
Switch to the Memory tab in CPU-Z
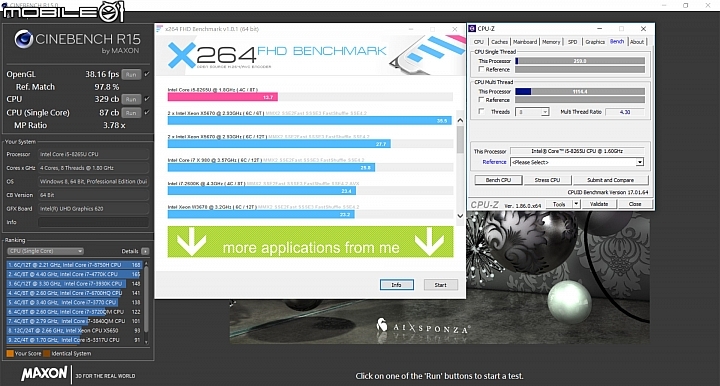(551, 42)
